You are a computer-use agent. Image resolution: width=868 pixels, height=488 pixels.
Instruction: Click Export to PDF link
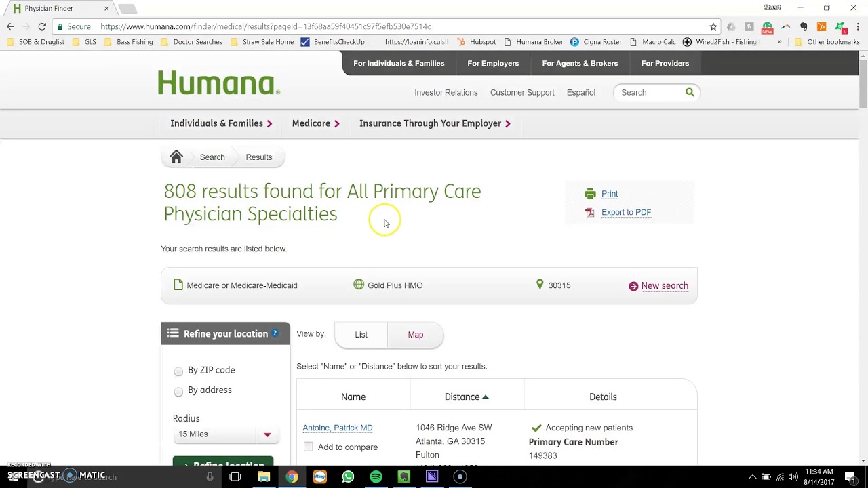click(x=626, y=212)
